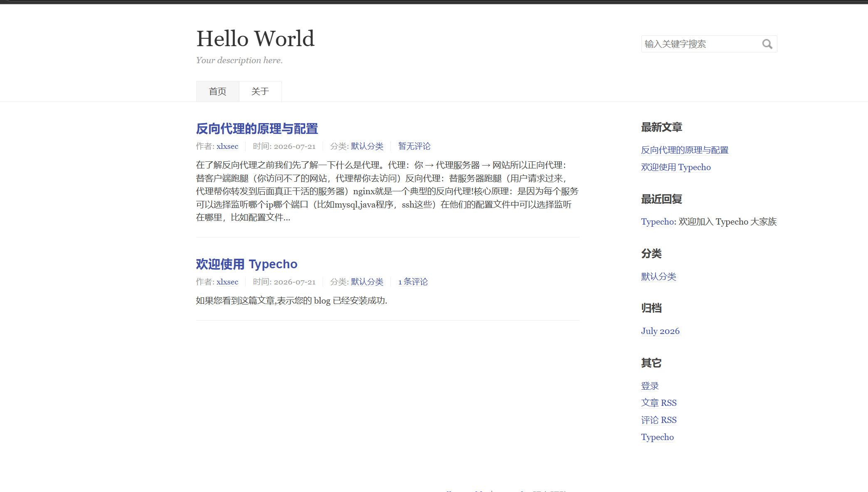Screen dimensions: 868x492
Task: Open sidebar 默认分类 under 分类
Action: pyautogui.click(x=658, y=277)
